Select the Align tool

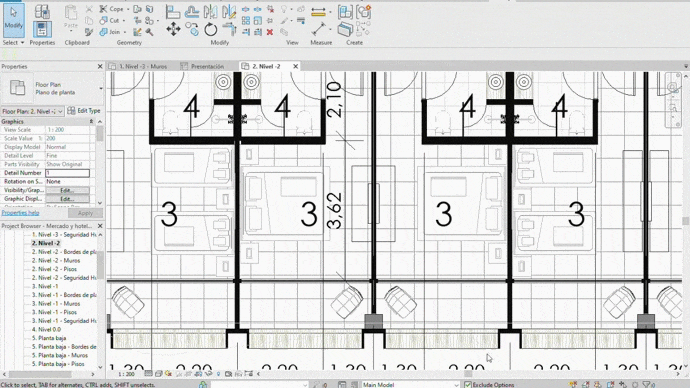point(172,11)
